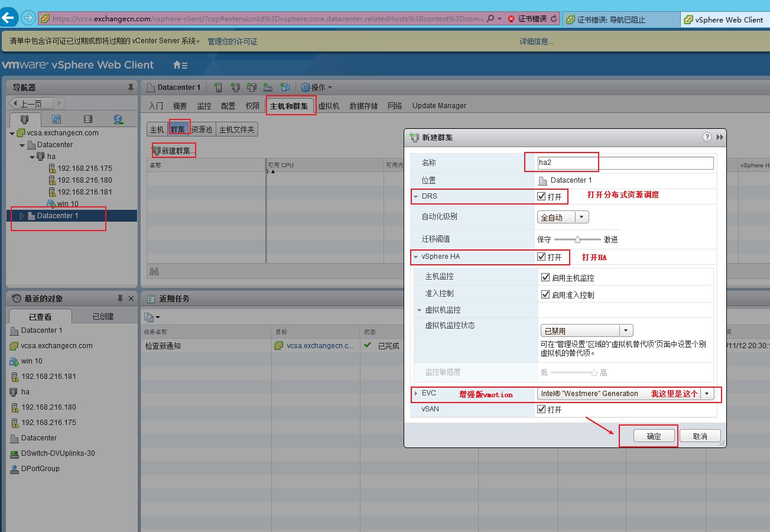
Task: Click the browser back arrow button
Action: tap(8, 18)
